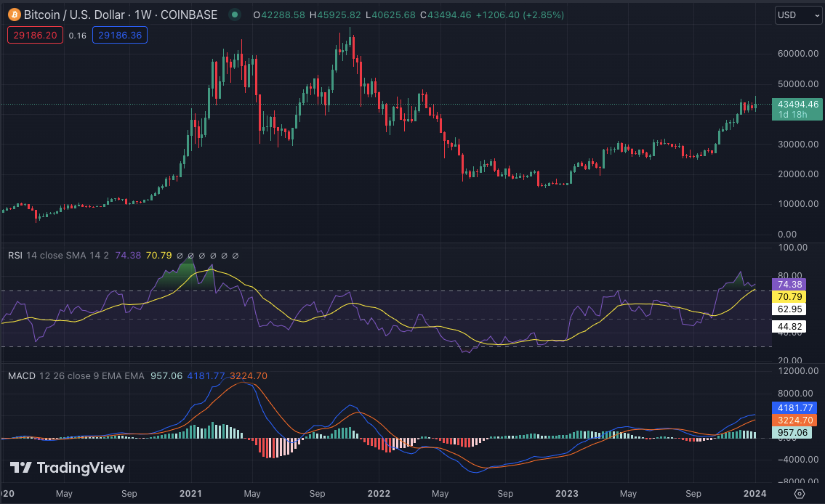Click the green market status dot

coord(234,15)
